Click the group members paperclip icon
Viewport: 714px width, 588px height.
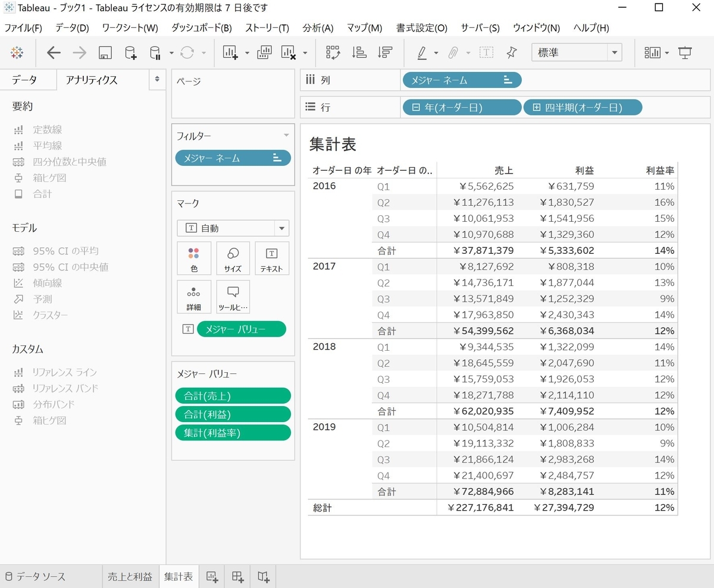click(453, 52)
